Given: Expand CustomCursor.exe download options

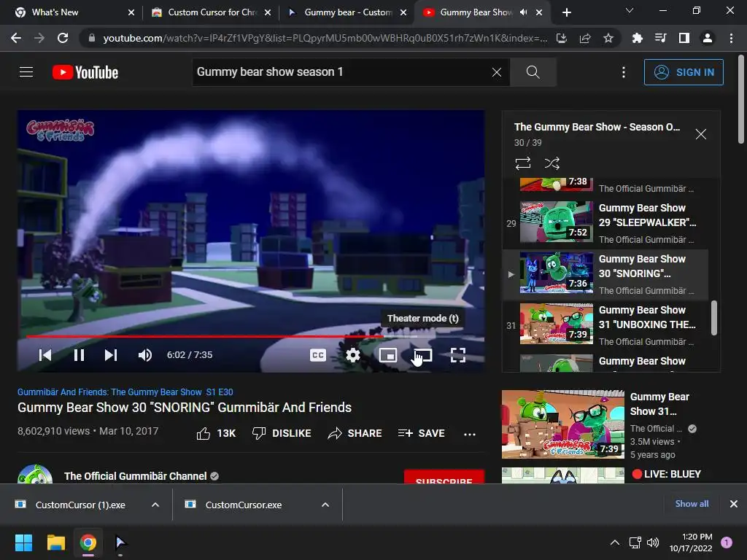Looking at the screenshot, I should tap(325, 505).
